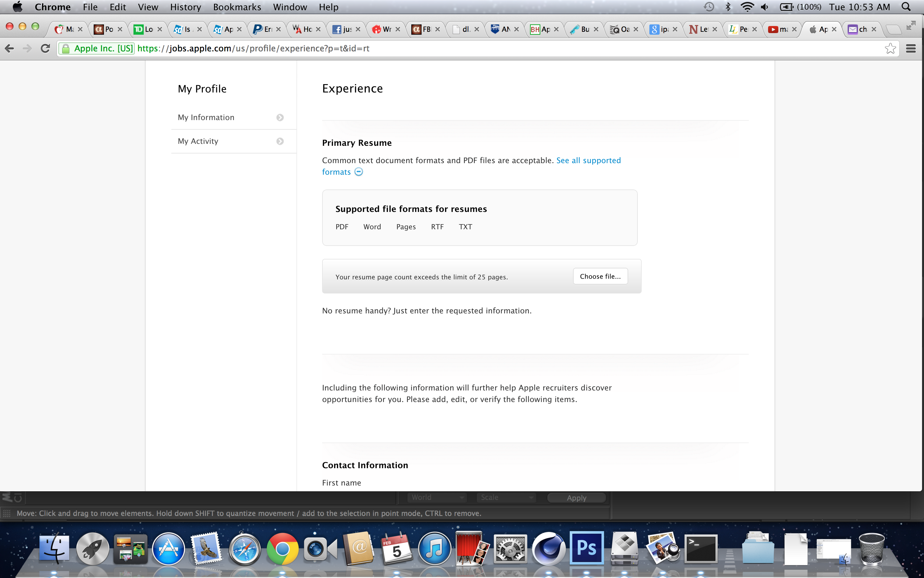Launch Cinema 4D from the dock

[549, 548]
